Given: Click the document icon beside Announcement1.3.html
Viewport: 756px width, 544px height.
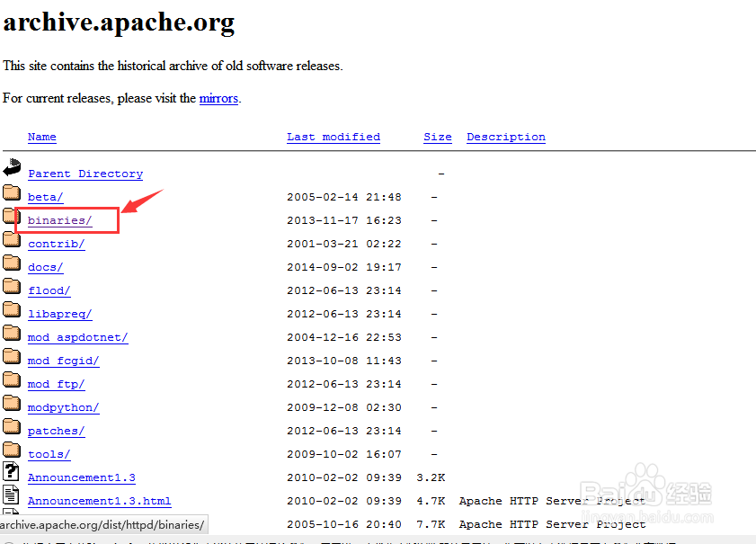Looking at the screenshot, I should (11, 495).
